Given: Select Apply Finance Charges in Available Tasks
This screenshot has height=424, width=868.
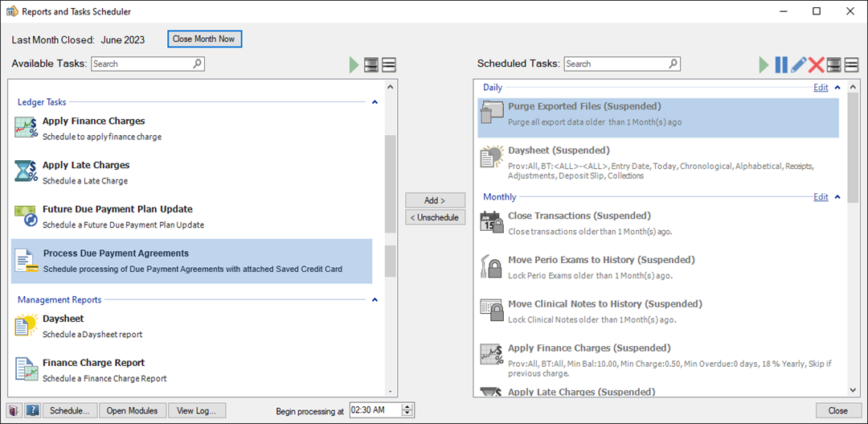Looking at the screenshot, I should [x=94, y=121].
